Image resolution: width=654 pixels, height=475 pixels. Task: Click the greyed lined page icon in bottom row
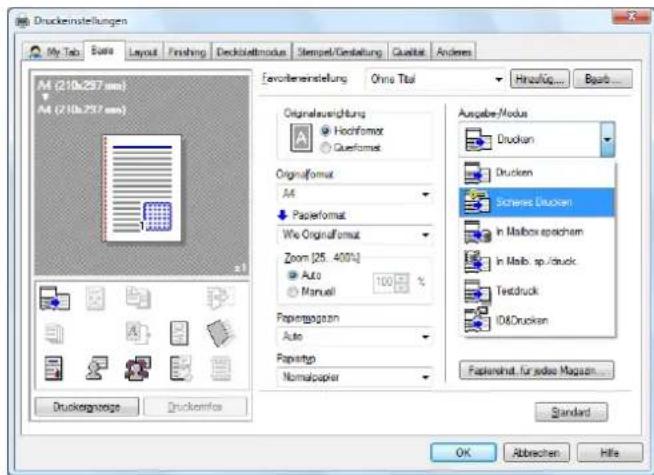(220, 368)
